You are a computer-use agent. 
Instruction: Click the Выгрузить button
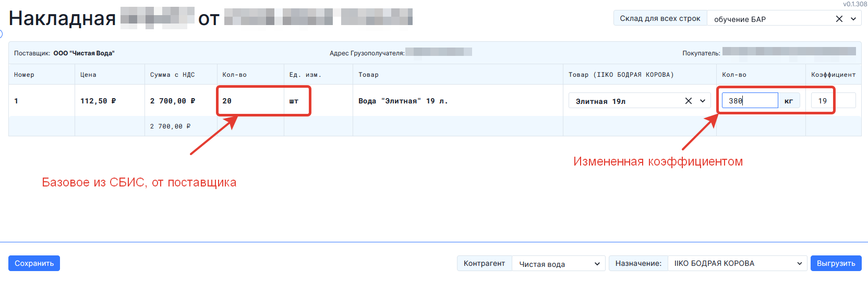point(836,263)
